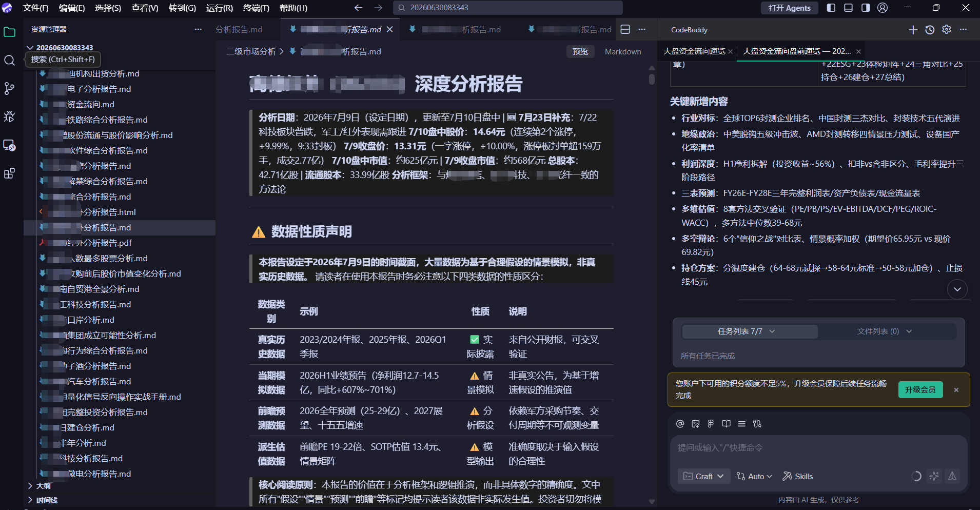Close the 大盘资金流向速览 chat tab
This screenshot has height=510, width=980.
[731, 51]
